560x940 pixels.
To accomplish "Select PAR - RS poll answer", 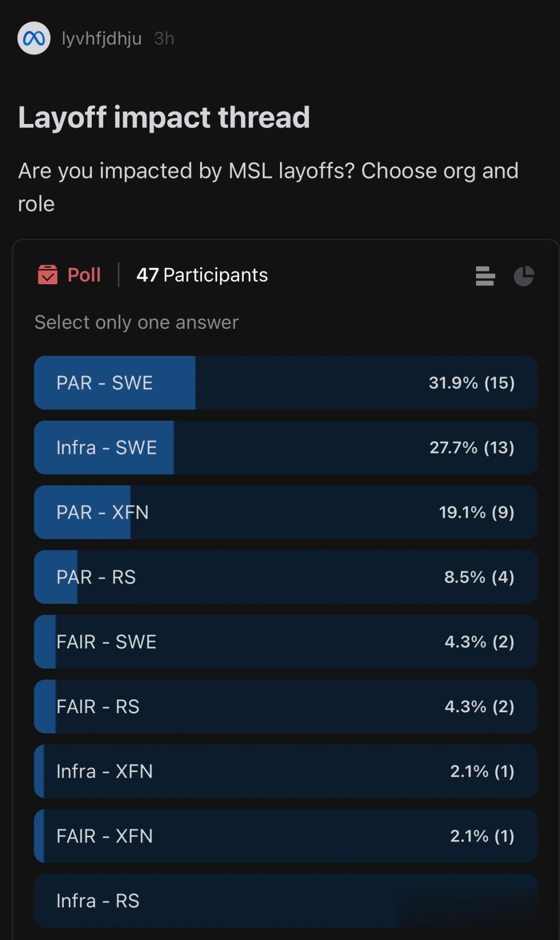I will tap(285, 577).
